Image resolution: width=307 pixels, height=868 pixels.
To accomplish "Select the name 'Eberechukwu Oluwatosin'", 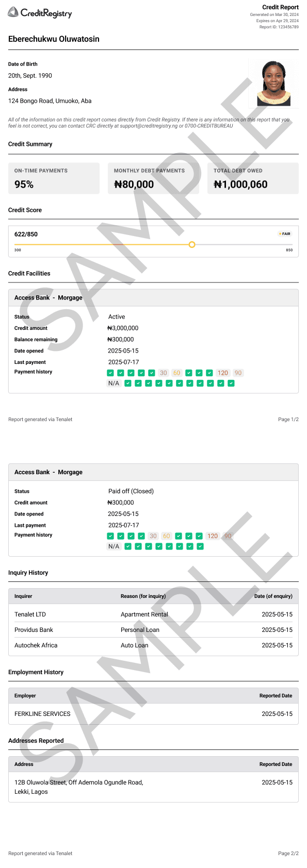I will coord(54,39).
